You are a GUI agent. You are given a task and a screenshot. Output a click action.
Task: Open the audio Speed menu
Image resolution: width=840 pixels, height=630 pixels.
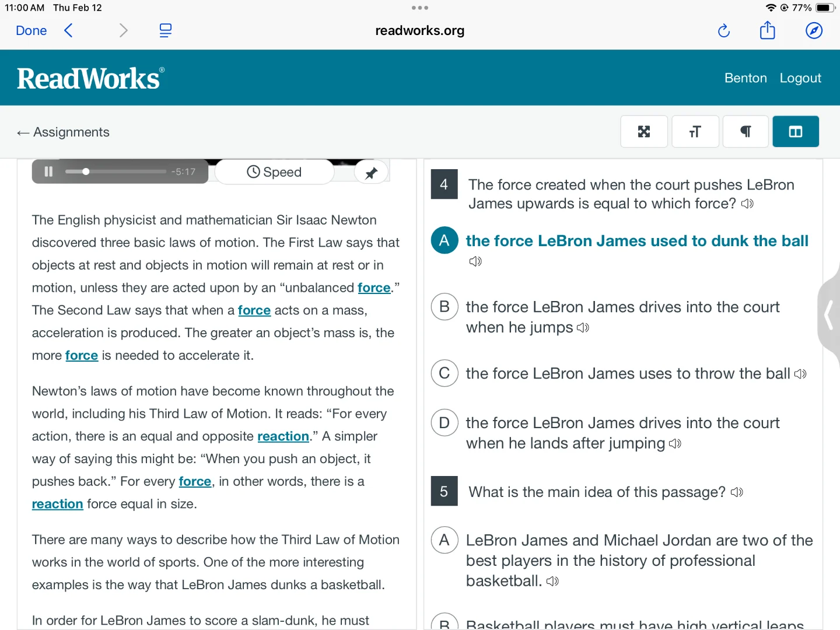(274, 172)
